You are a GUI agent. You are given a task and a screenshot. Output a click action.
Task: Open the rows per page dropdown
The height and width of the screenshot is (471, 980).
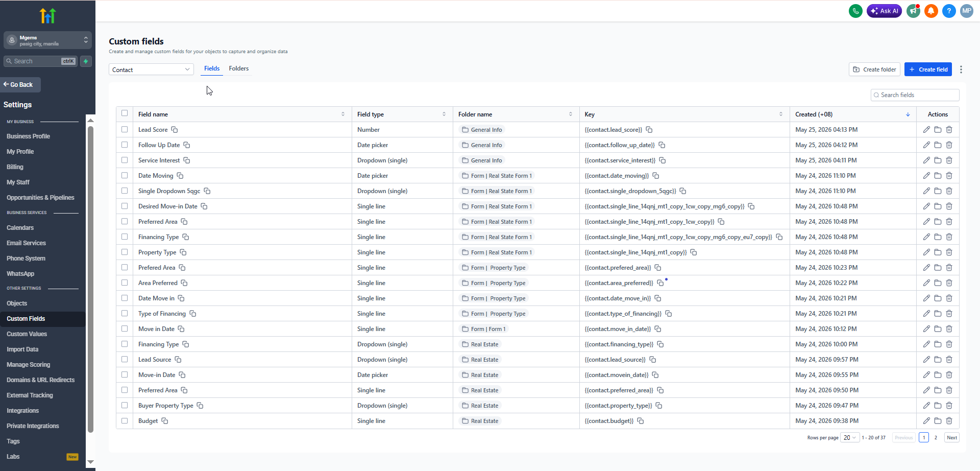(x=850, y=438)
